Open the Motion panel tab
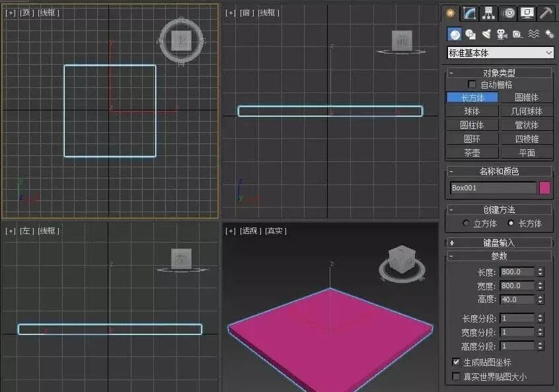The width and height of the screenshot is (559, 392). 508,14
